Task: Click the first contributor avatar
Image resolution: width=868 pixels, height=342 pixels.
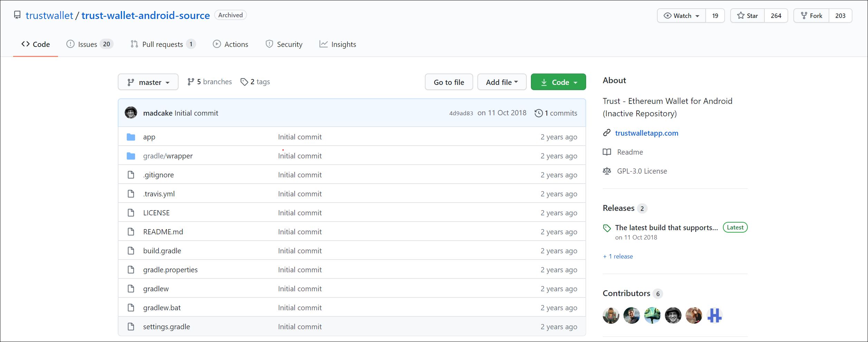Action: 611,315
